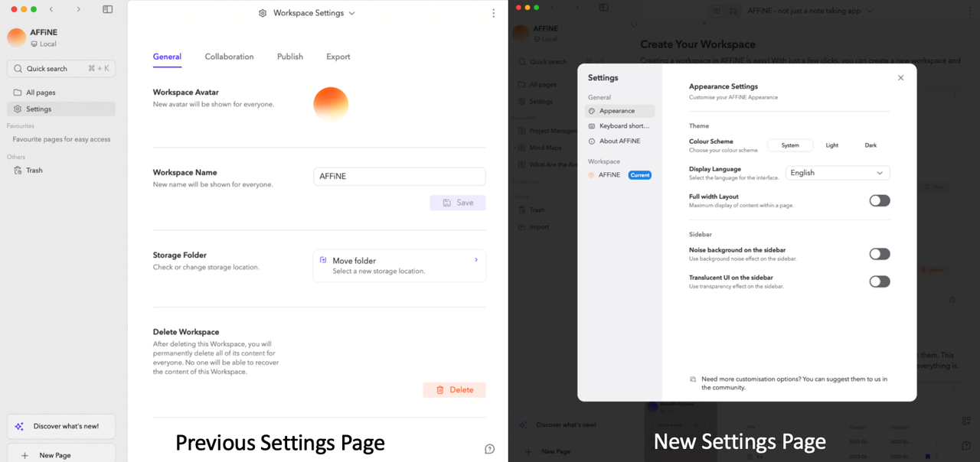Open Appearance section in Settings dialog

619,111
